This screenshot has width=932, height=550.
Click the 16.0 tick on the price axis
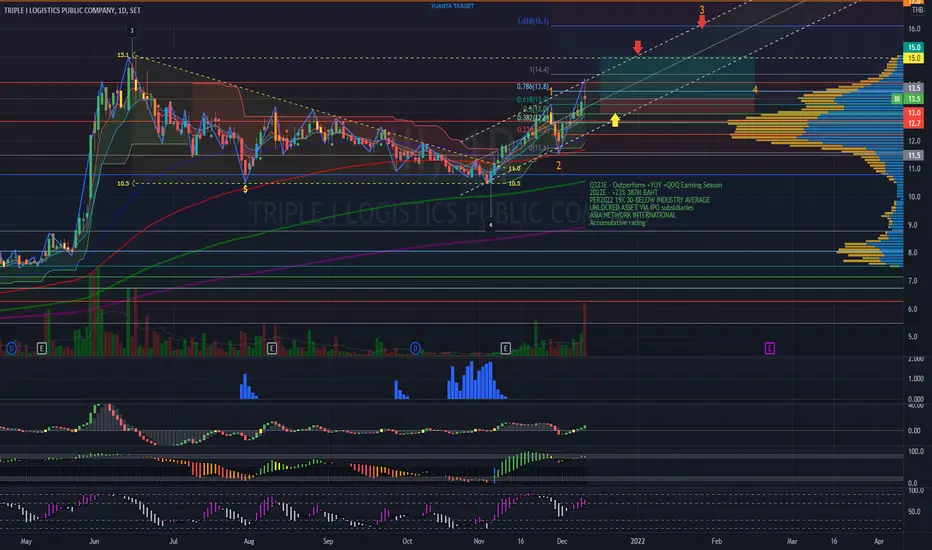(x=914, y=29)
